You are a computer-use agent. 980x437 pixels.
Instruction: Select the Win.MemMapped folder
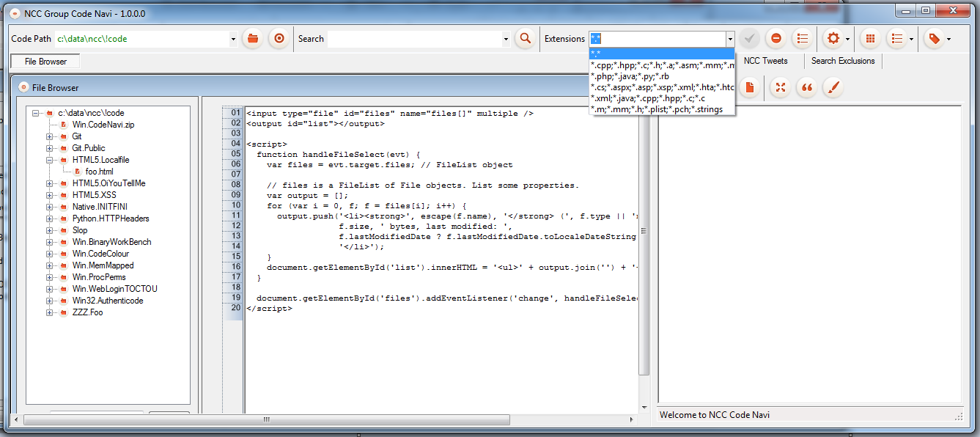pyautogui.click(x=103, y=265)
